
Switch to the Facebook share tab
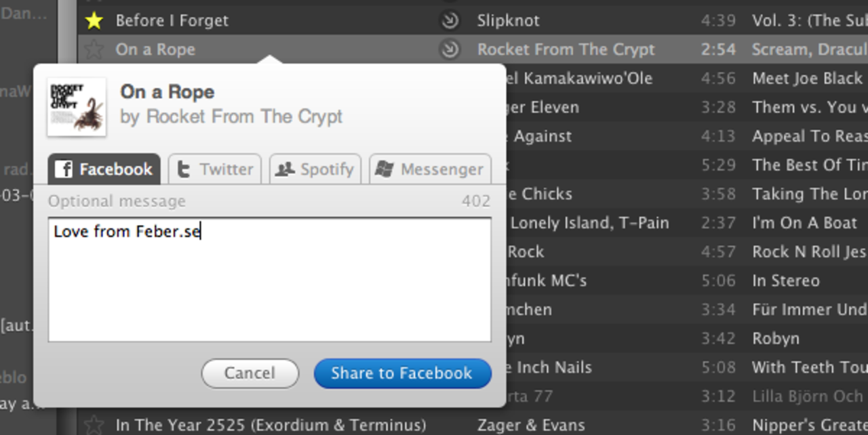coord(104,169)
